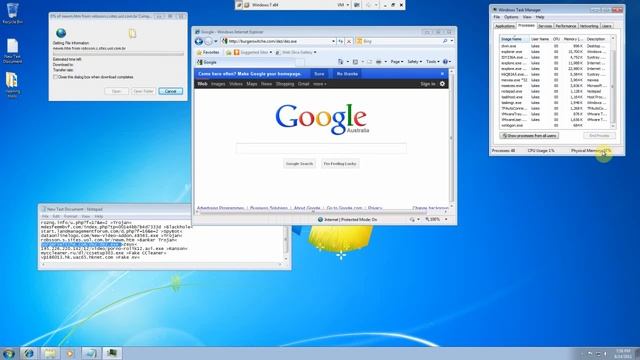Click the Read Mail icon in IE toolbar

tap(369, 62)
